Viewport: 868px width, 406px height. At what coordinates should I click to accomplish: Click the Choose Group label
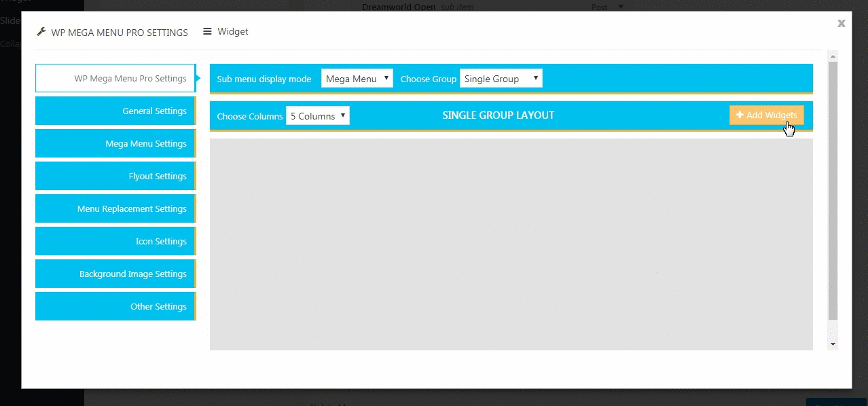pos(429,79)
